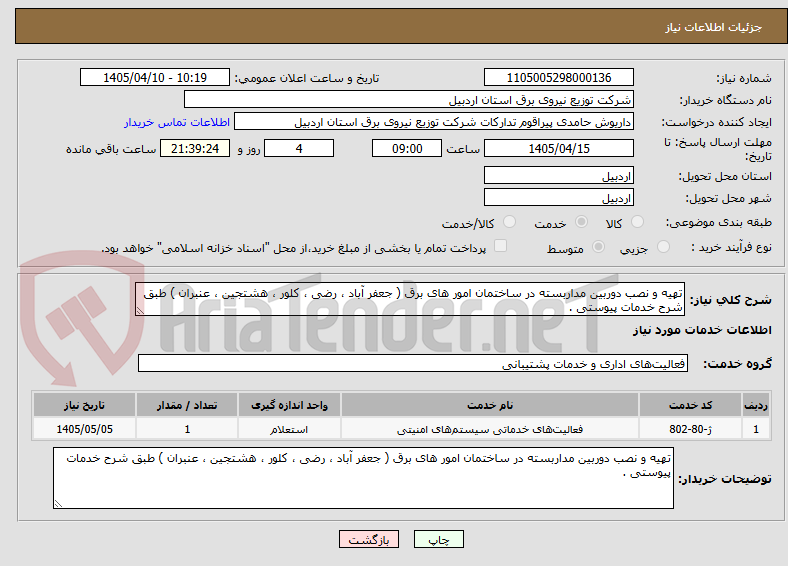
Task: Click the جزئیات اطلاعات نیاز header title
Action: coord(714,27)
